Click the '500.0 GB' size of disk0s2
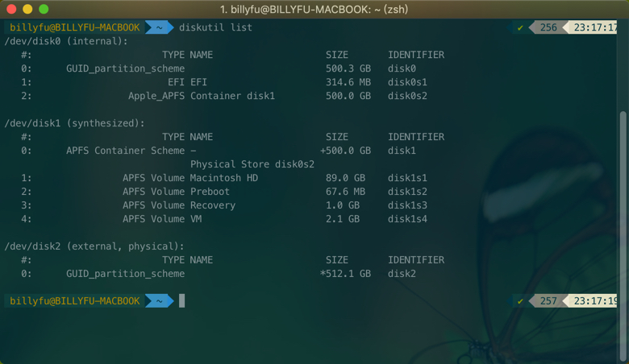The height and width of the screenshot is (364, 629). click(348, 96)
